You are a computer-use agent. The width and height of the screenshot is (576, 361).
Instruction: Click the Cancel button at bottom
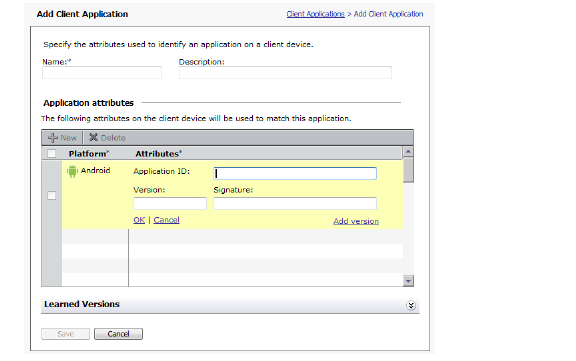pyautogui.click(x=118, y=334)
